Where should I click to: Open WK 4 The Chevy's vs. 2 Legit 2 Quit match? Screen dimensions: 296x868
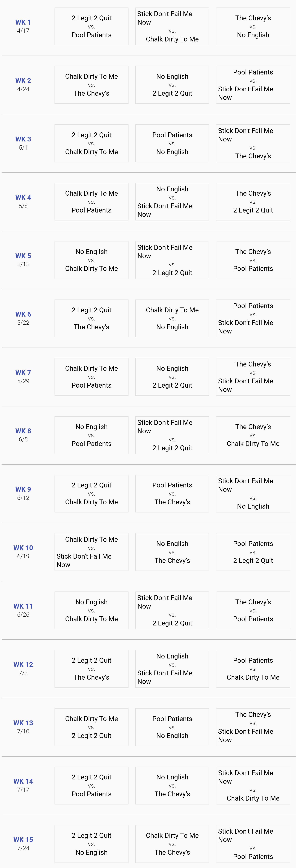coord(253,202)
